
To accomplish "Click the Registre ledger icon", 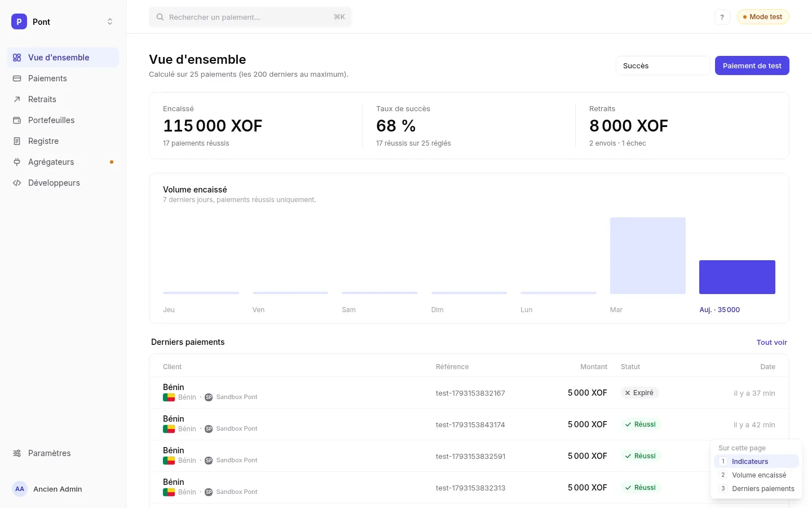I will (17, 141).
